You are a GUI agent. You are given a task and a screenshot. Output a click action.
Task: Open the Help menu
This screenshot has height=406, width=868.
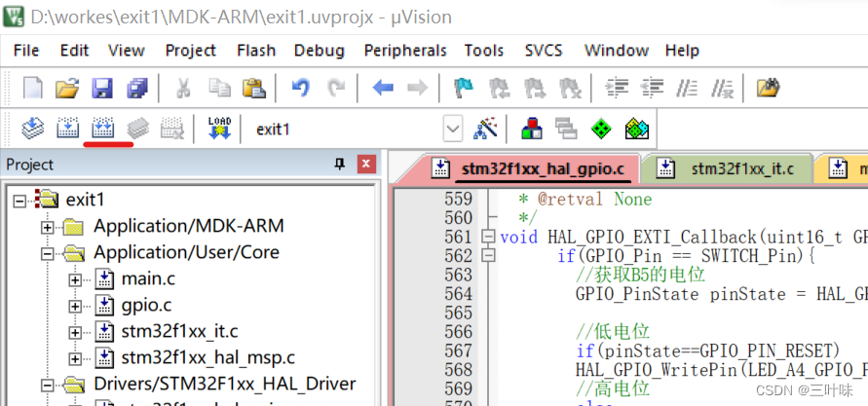682,51
